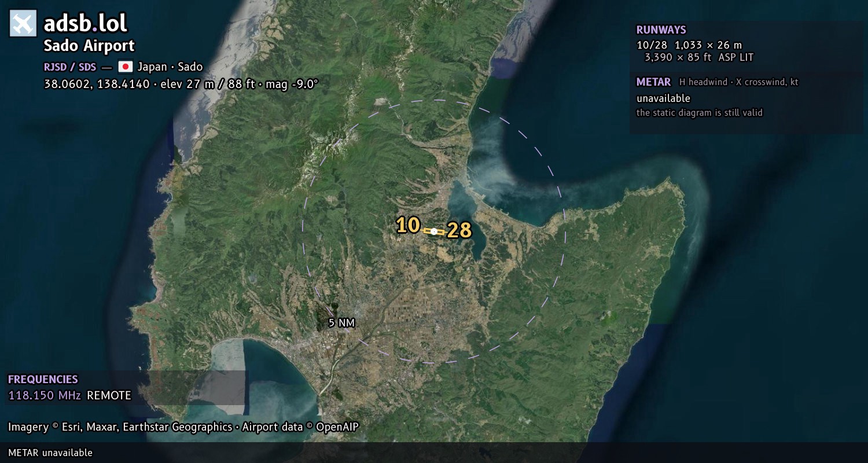Click the 'unavailable' METAR status
Screen dimensions: 868x463
point(663,98)
